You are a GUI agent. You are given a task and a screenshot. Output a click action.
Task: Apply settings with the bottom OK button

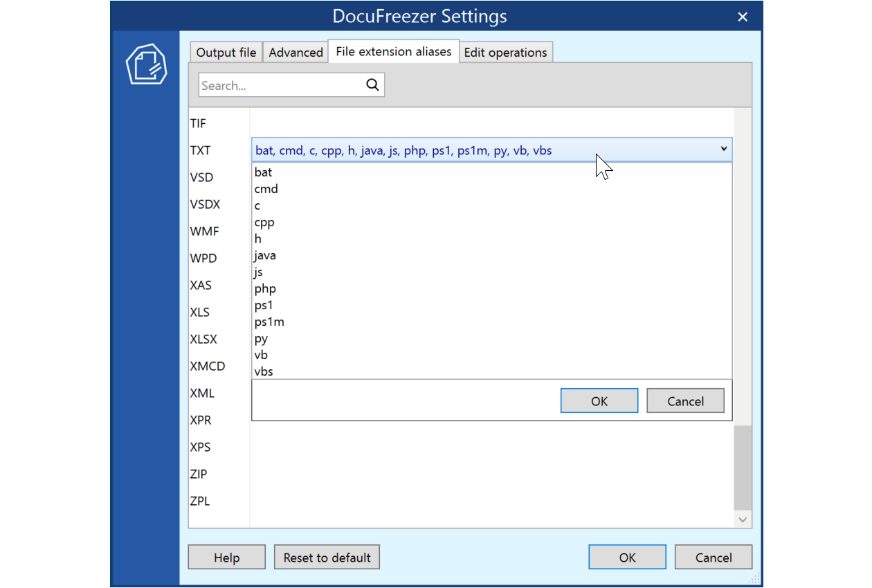coord(627,557)
